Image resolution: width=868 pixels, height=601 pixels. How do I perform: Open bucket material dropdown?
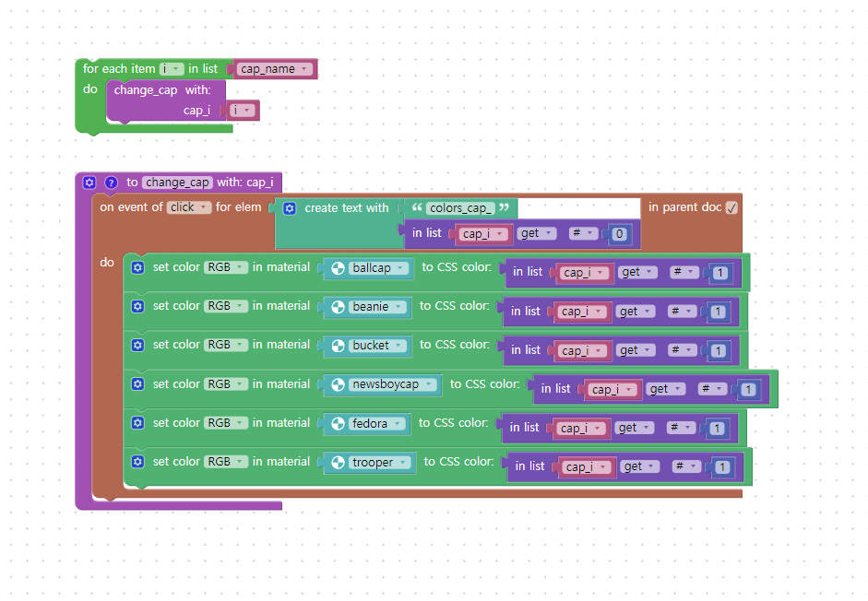click(x=377, y=346)
